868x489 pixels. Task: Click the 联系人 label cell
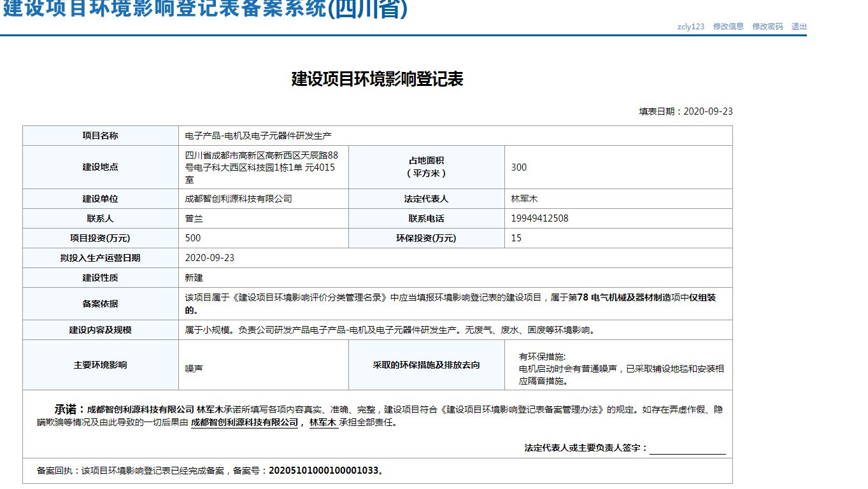click(101, 218)
